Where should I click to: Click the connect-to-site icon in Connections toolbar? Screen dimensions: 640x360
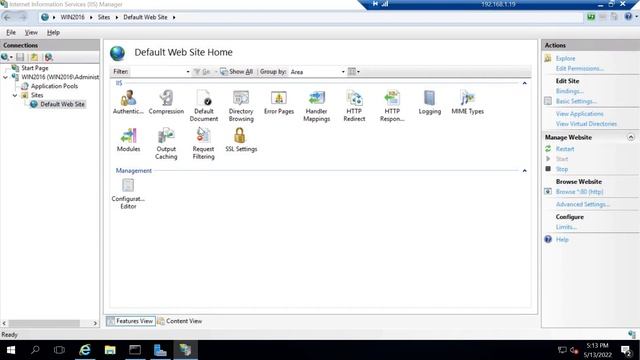49,57
